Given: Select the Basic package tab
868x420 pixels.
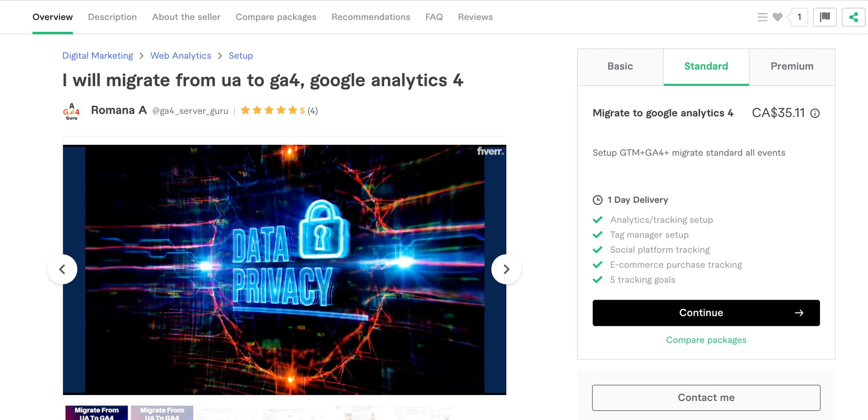Looking at the screenshot, I should tap(620, 67).
